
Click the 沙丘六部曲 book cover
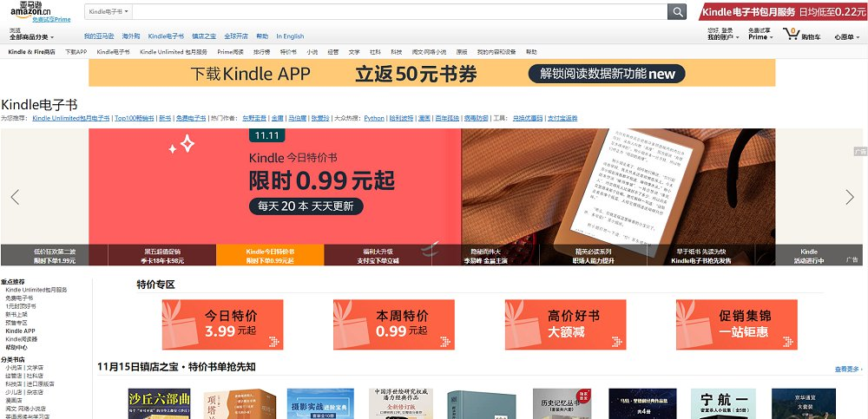(159, 404)
